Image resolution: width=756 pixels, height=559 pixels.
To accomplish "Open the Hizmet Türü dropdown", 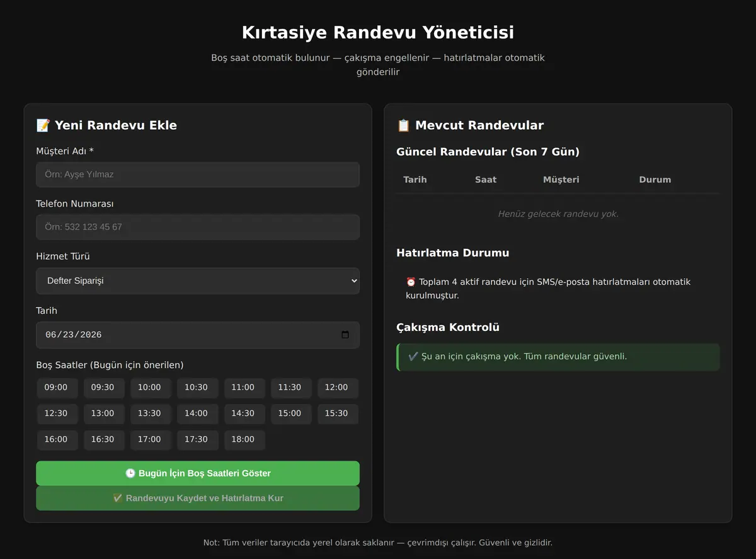I will tap(198, 281).
